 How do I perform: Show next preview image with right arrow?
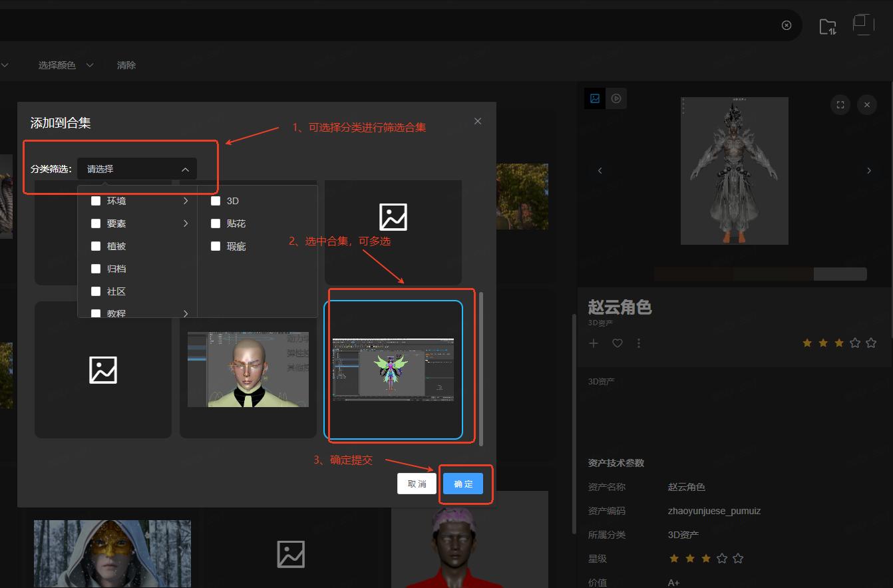868,170
